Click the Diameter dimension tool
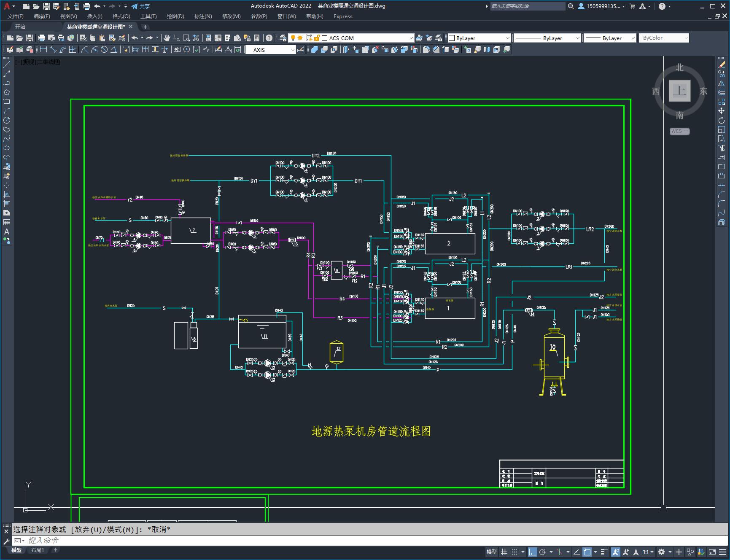The image size is (730, 560). coord(104,49)
